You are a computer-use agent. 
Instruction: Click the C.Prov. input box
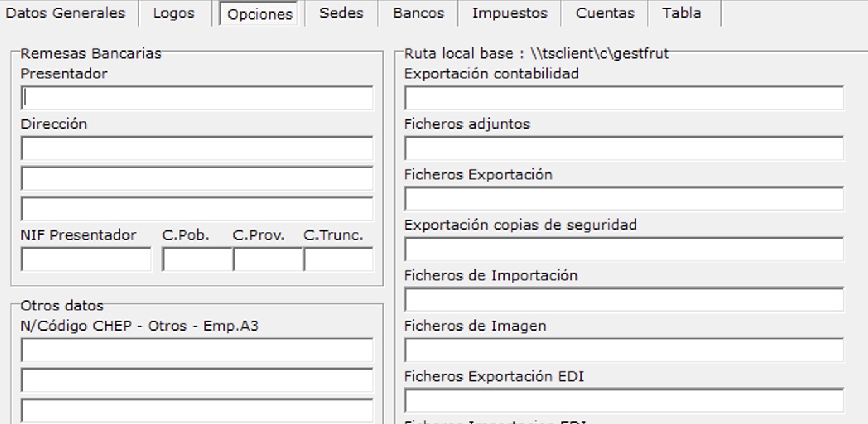267,260
